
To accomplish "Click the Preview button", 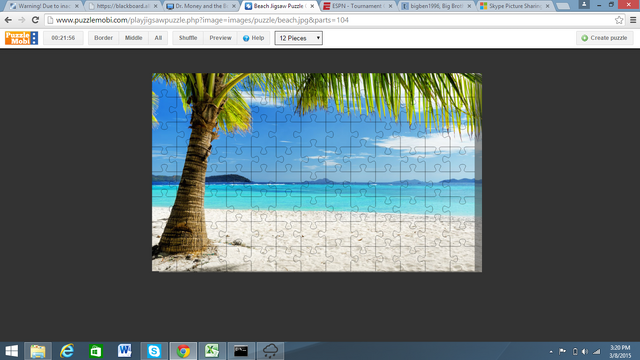I will [x=220, y=38].
